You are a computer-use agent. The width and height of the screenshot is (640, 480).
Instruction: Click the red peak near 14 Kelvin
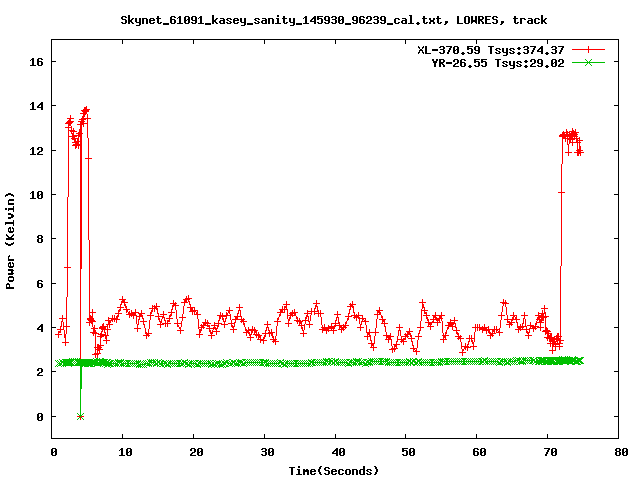[86, 110]
